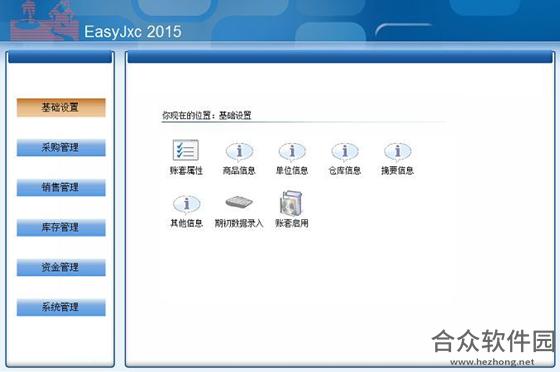This screenshot has height=372, width=560.
Task: Open the 仓库信息 info icon
Action: [x=345, y=152]
